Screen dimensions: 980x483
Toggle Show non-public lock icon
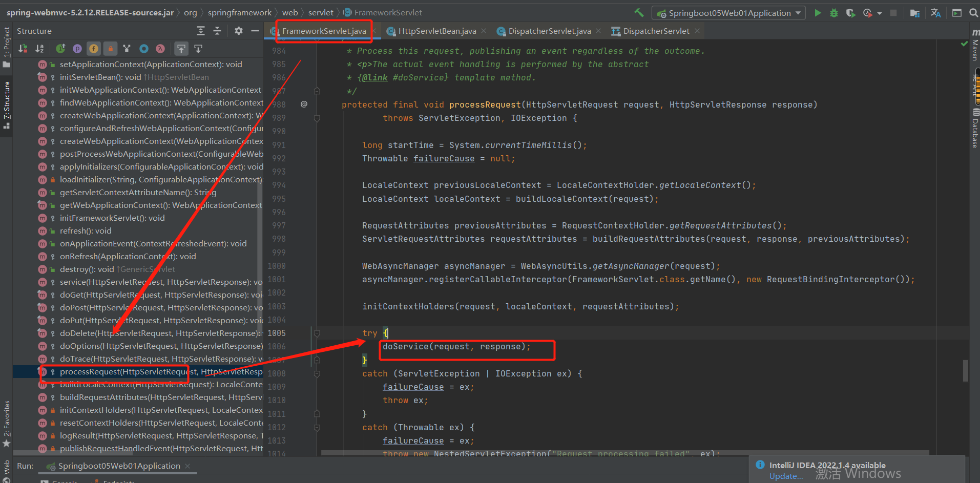[110, 49]
